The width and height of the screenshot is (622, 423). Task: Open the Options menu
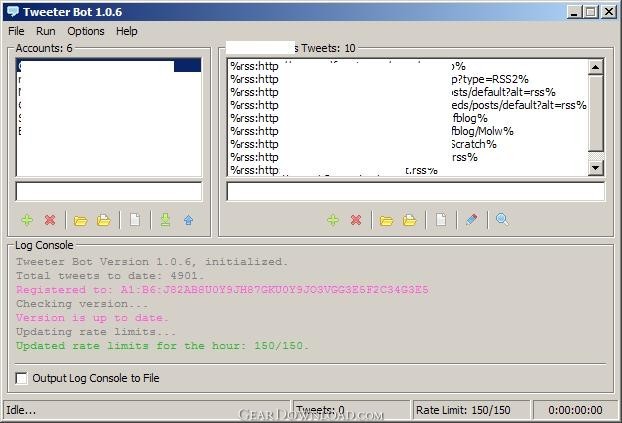[86, 31]
